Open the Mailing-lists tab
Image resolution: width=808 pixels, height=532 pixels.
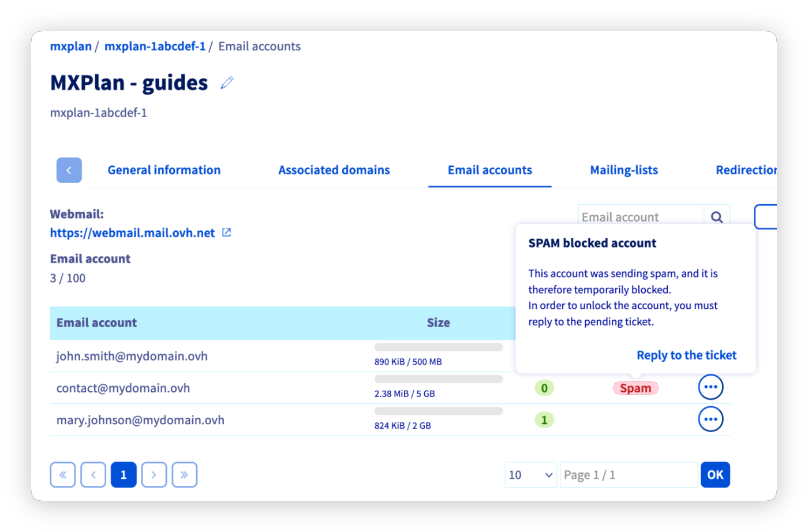tap(624, 170)
